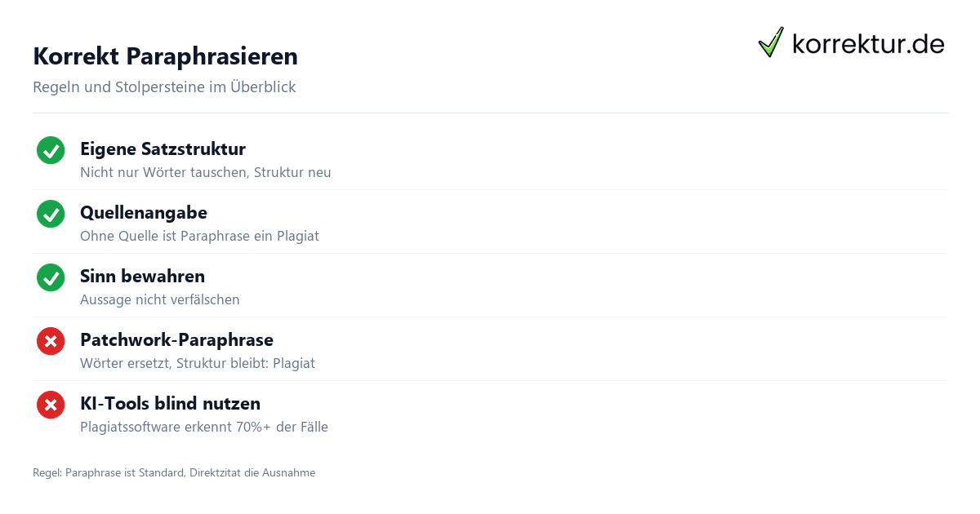This screenshot has height=514, width=980.
Task: Select the Eigene Satzstruktur heading
Action: 163,148
